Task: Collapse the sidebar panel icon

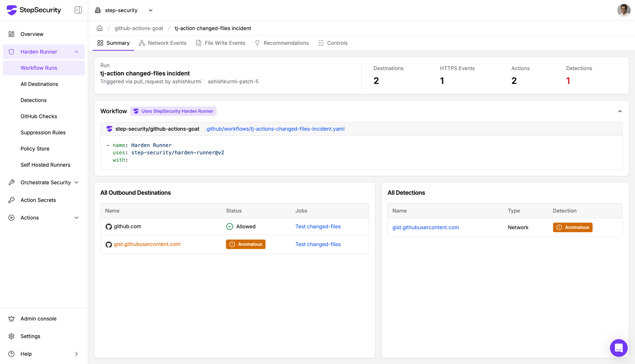Action: click(78, 10)
